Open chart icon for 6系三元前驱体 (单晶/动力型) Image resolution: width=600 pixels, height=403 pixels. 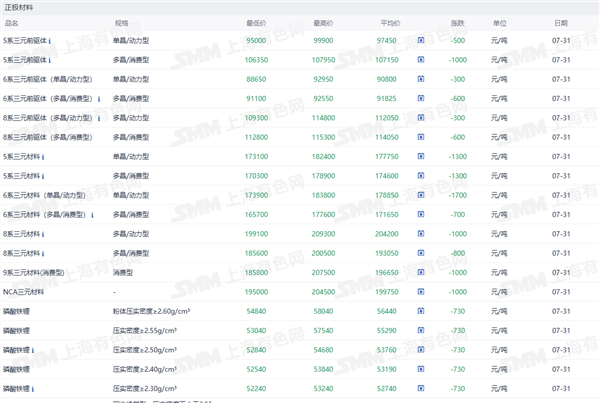click(421, 79)
